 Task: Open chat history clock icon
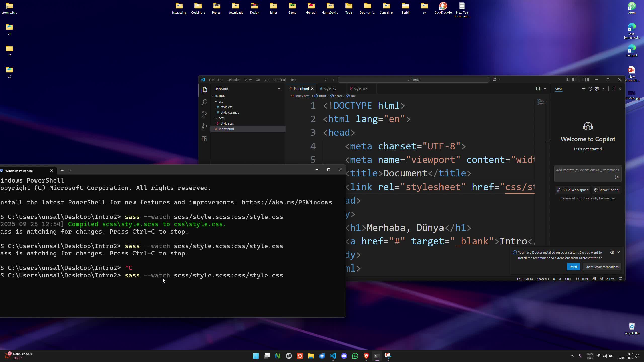coord(590,89)
